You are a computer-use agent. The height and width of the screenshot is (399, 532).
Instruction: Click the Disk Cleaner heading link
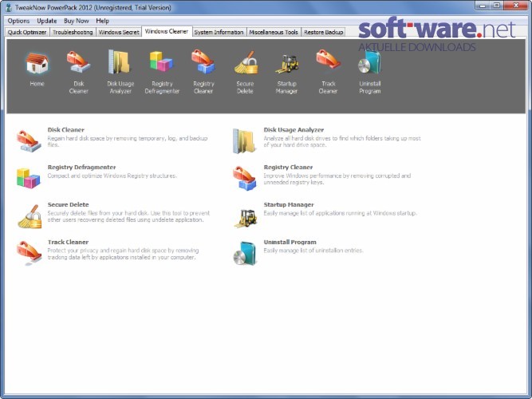66,130
